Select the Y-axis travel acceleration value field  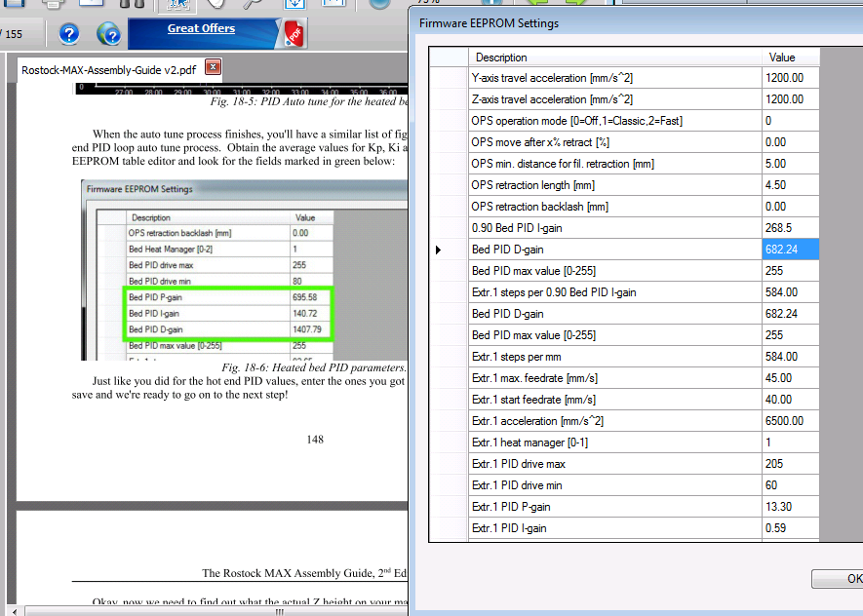[x=790, y=78]
